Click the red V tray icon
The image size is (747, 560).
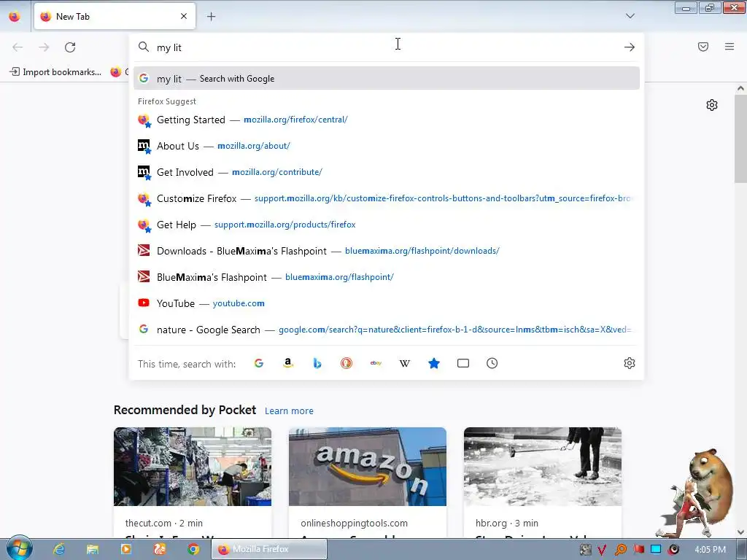[602, 550]
